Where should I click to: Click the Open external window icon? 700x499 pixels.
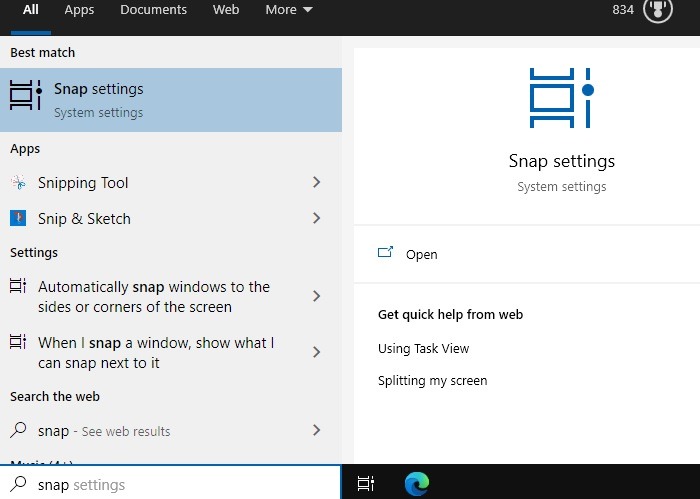(x=385, y=253)
